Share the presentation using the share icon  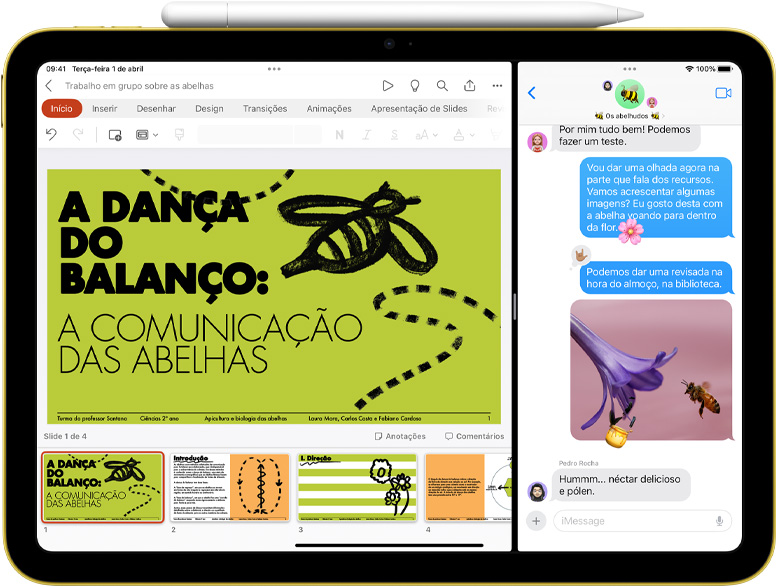pyautogui.click(x=469, y=86)
